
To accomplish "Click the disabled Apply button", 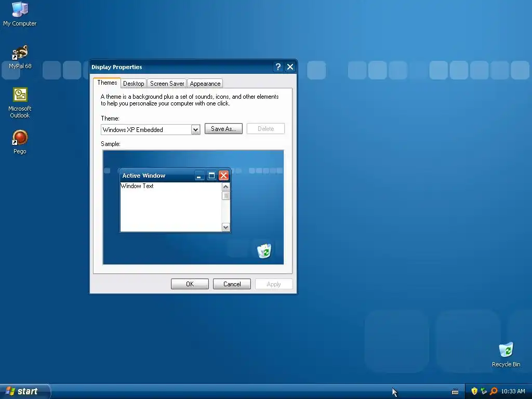I will [x=274, y=284].
